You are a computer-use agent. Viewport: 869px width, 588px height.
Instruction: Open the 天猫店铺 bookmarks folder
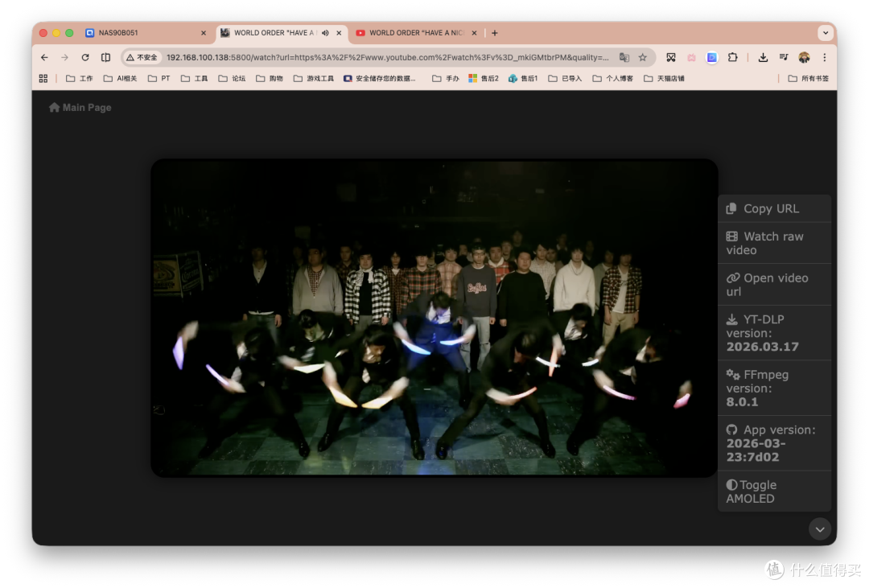[665, 78]
